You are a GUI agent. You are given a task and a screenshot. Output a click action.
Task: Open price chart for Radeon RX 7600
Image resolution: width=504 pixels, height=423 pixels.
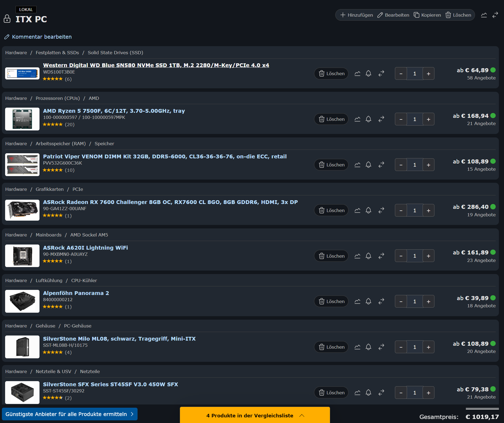coord(357,210)
